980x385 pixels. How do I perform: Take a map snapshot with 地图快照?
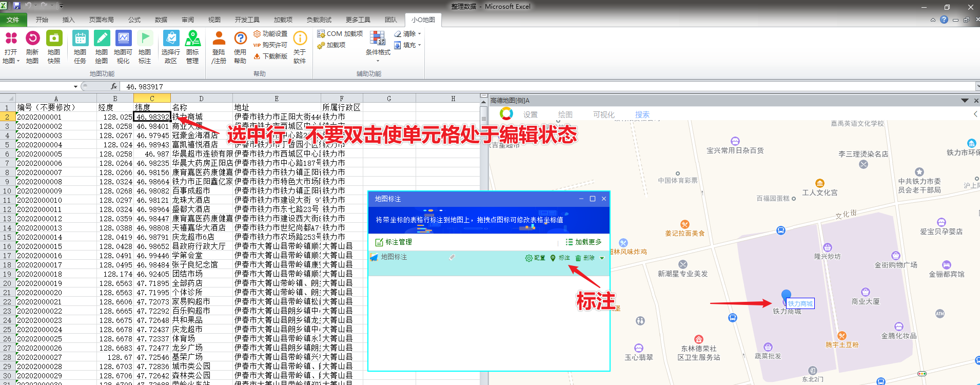(x=54, y=47)
